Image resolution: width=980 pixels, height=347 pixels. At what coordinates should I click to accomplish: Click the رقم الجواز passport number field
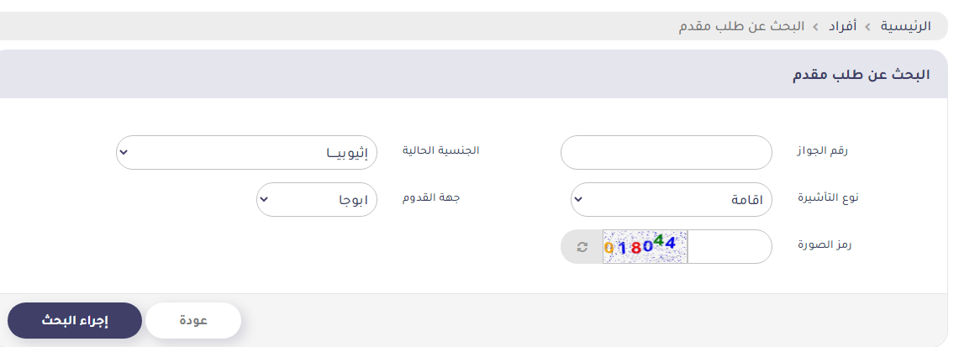666,153
